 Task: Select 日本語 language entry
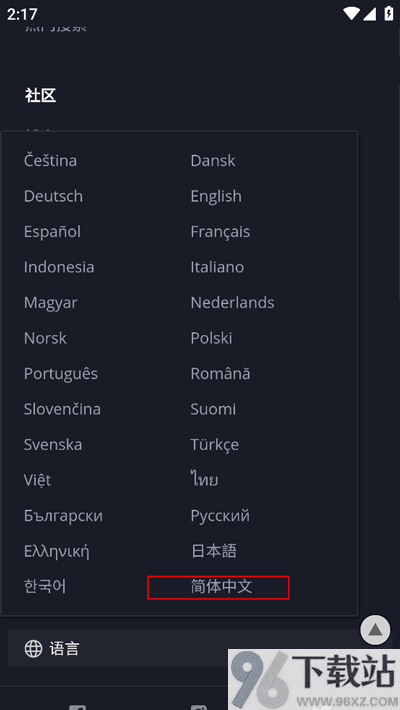213,551
